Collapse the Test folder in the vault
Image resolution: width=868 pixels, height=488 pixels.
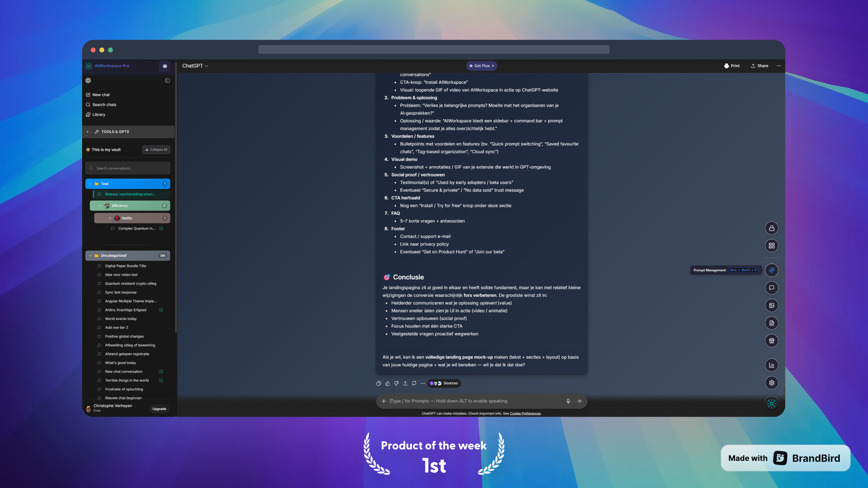90,184
